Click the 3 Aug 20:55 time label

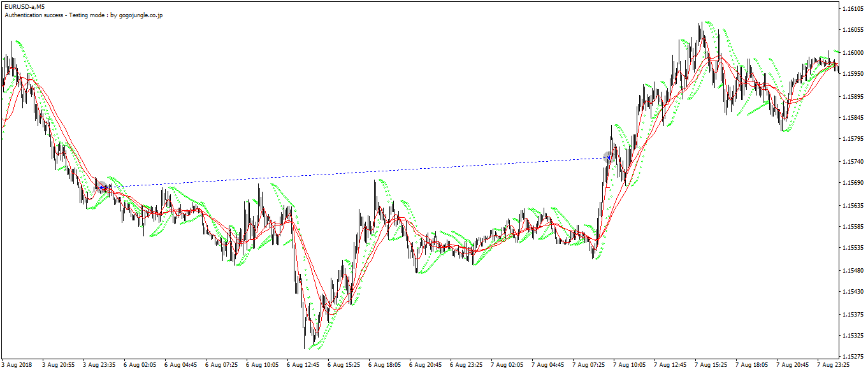tap(59, 366)
